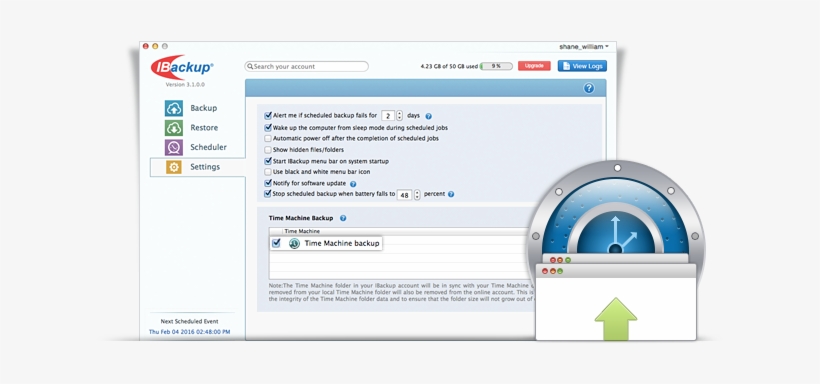Click the Search your account field
Viewport: 820px width, 384px height.
[x=306, y=66]
